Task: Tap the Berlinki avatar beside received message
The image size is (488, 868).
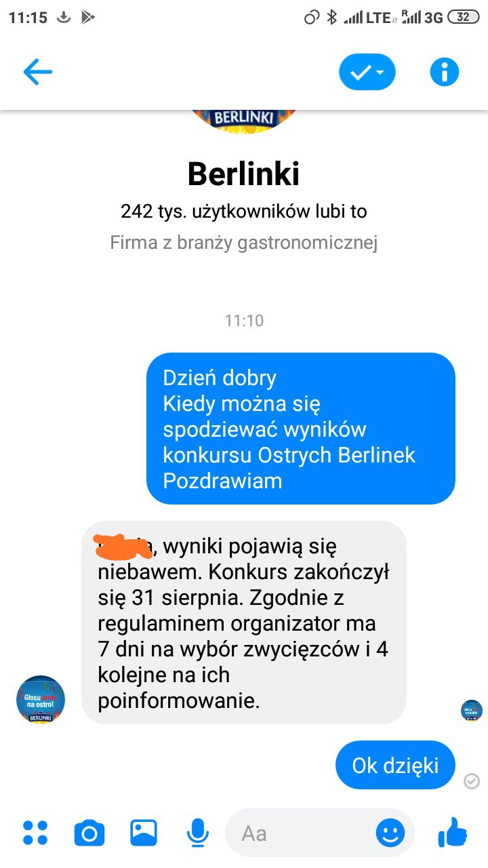Action: tap(41, 699)
